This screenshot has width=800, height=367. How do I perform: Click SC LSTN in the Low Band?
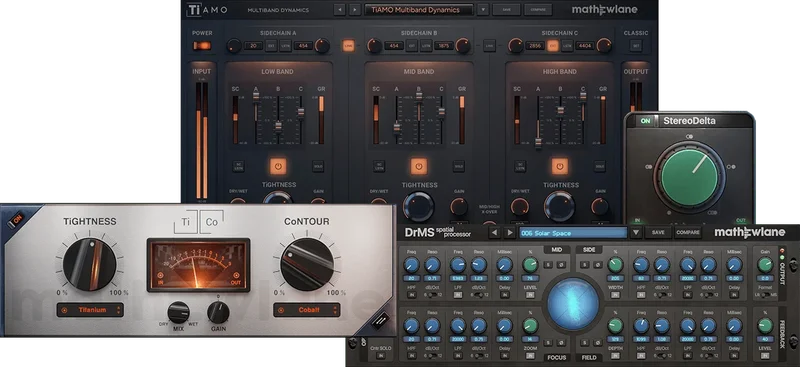click(238, 166)
